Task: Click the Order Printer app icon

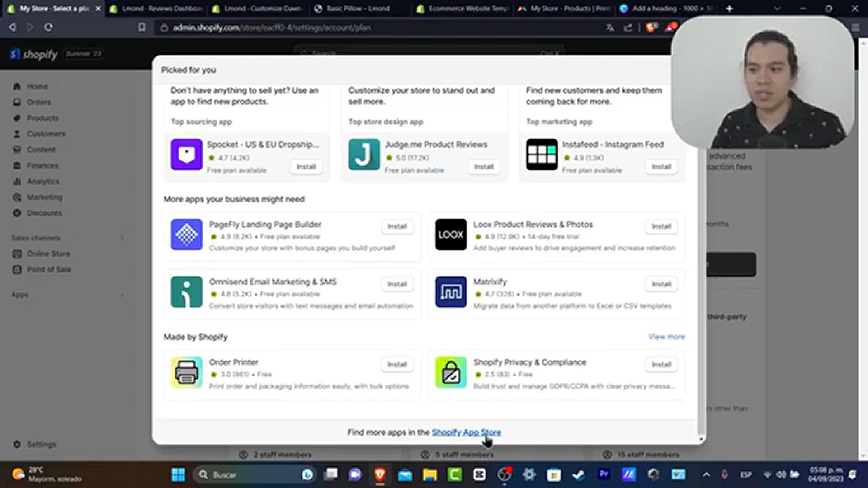Action: click(x=186, y=372)
